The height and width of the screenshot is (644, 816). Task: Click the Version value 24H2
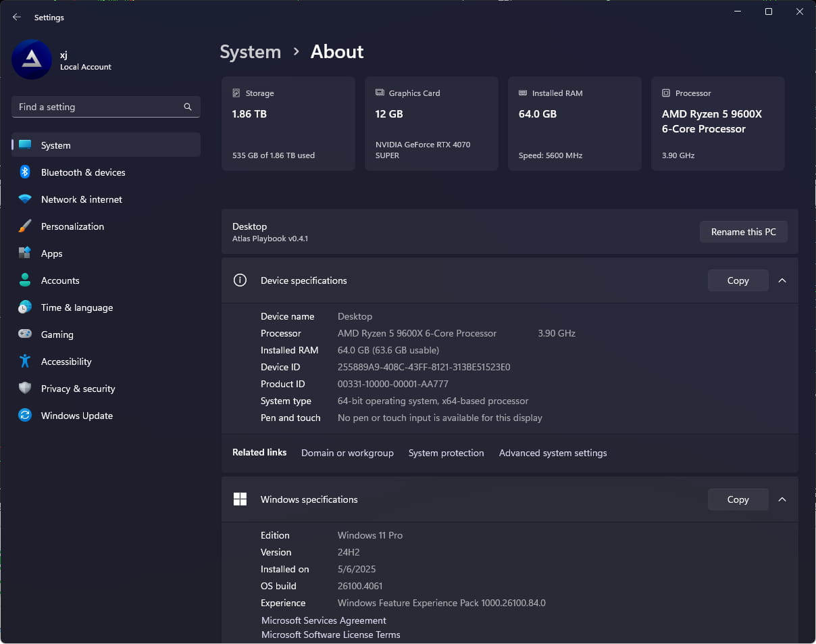349,552
